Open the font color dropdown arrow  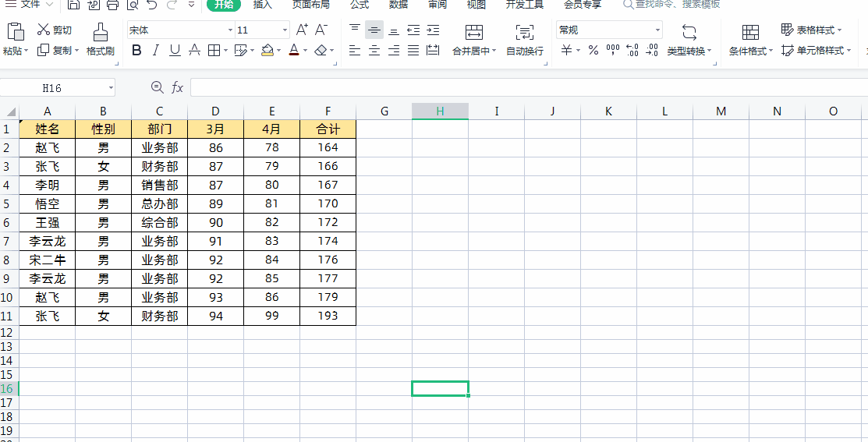click(305, 51)
